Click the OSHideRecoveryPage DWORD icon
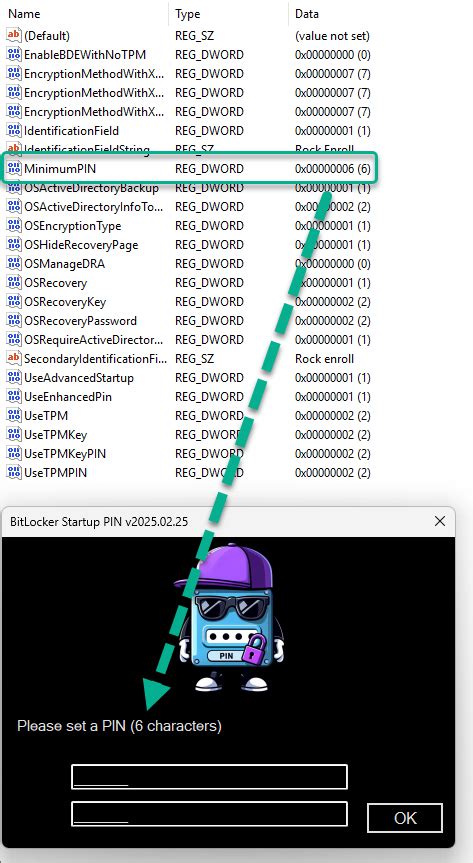This screenshot has height=863, width=473. (x=14, y=244)
